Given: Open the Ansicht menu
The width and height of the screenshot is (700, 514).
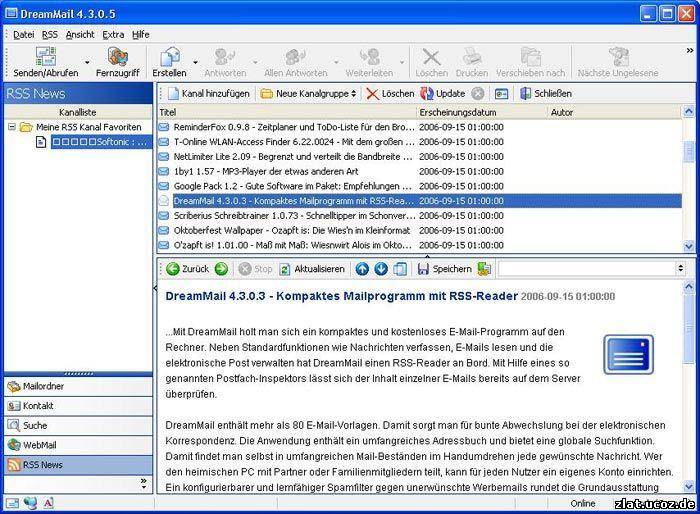Looking at the screenshot, I should coord(80,34).
